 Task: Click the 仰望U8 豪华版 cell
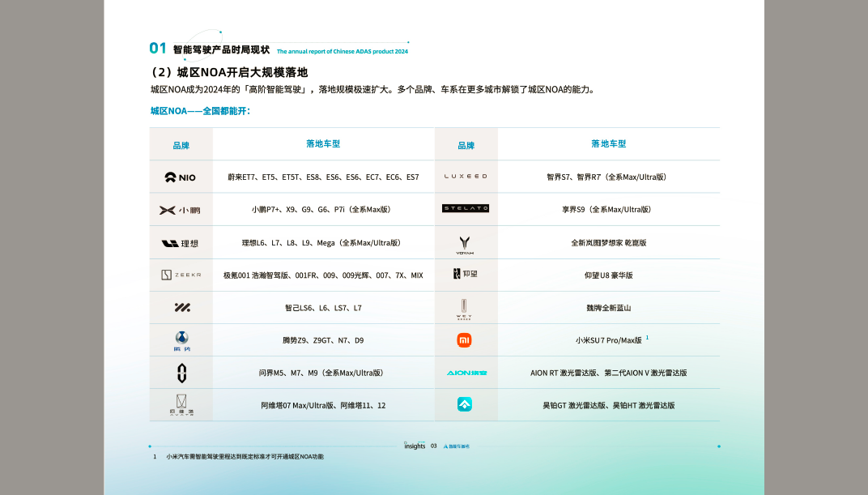click(x=608, y=275)
